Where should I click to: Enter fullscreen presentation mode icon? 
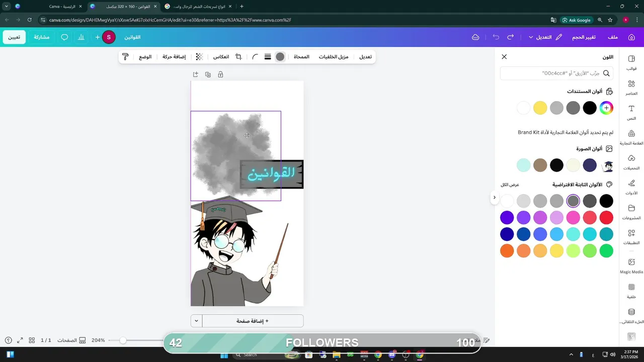(20, 340)
